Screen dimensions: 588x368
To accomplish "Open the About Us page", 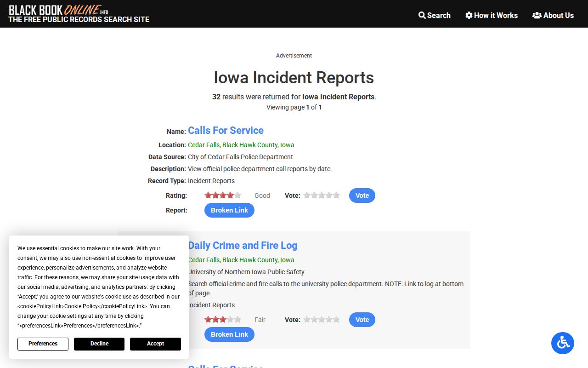I will point(553,15).
